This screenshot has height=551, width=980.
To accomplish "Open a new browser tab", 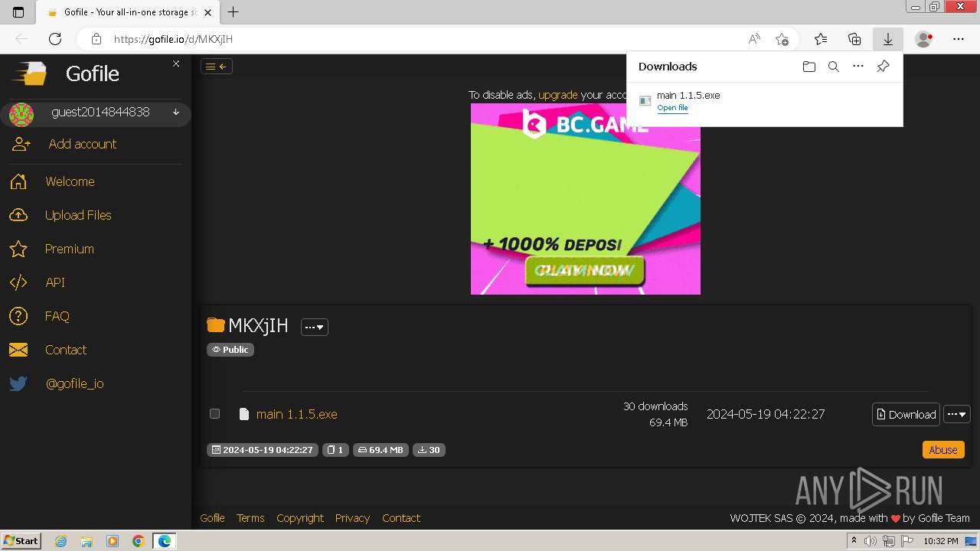I will 234,12.
